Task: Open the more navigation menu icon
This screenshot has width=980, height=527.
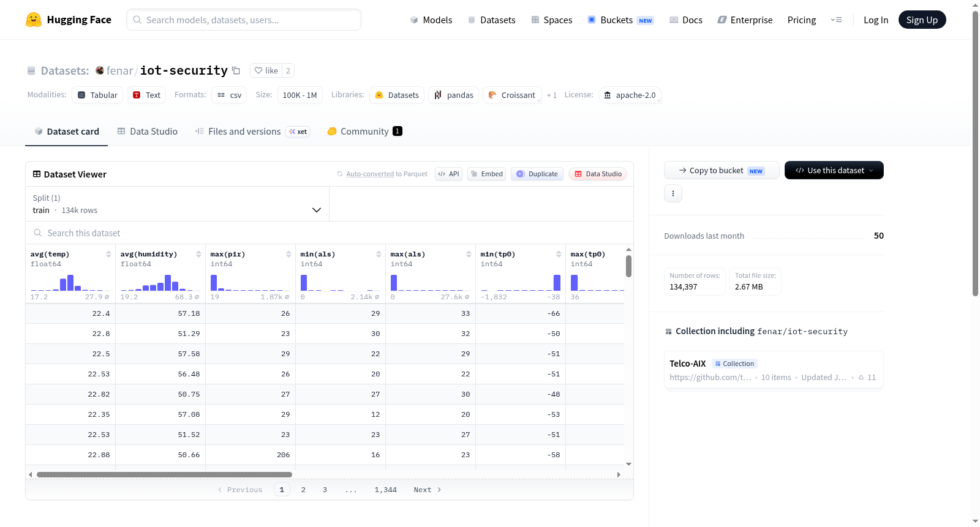Action: tap(836, 20)
